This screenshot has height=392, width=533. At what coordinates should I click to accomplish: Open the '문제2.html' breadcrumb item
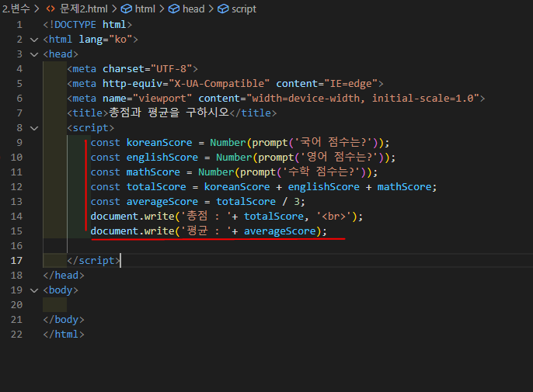point(84,9)
